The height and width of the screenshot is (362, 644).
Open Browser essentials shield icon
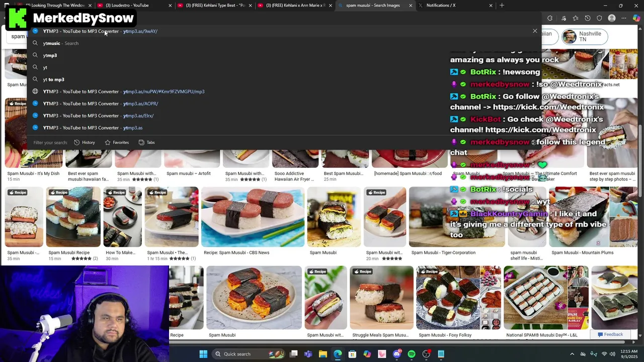[x=599, y=18]
